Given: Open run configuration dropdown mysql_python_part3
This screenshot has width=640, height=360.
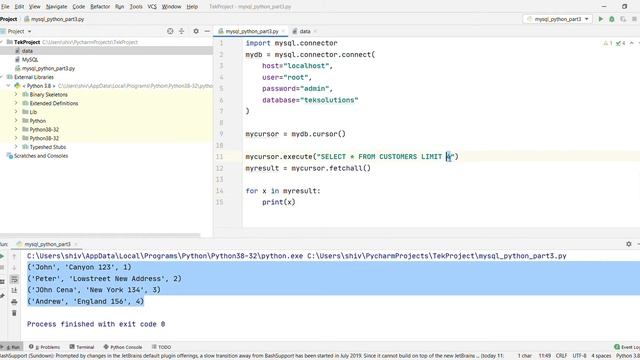Looking at the screenshot, I should (x=558, y=19).
